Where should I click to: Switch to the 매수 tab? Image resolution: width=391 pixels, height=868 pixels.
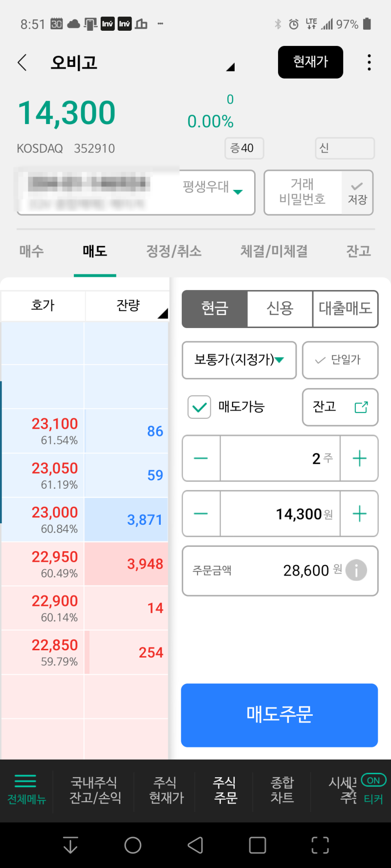point(30,251)
